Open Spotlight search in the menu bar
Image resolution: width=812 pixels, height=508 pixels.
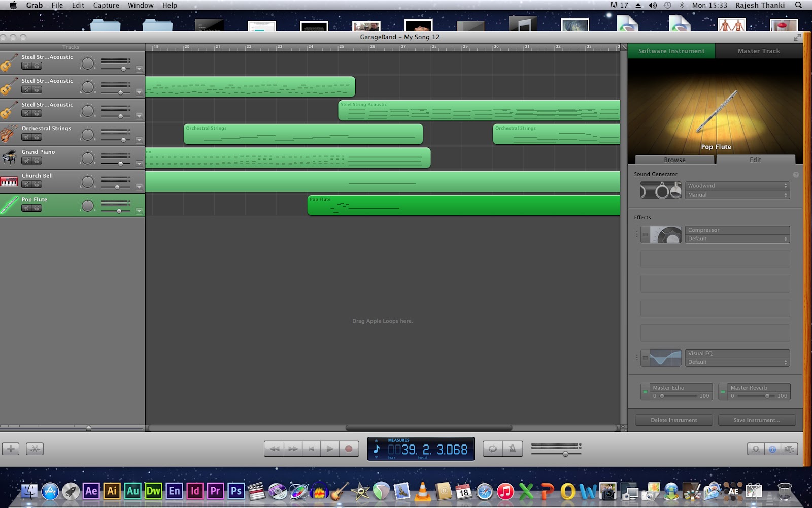click(x=798, y=5)
